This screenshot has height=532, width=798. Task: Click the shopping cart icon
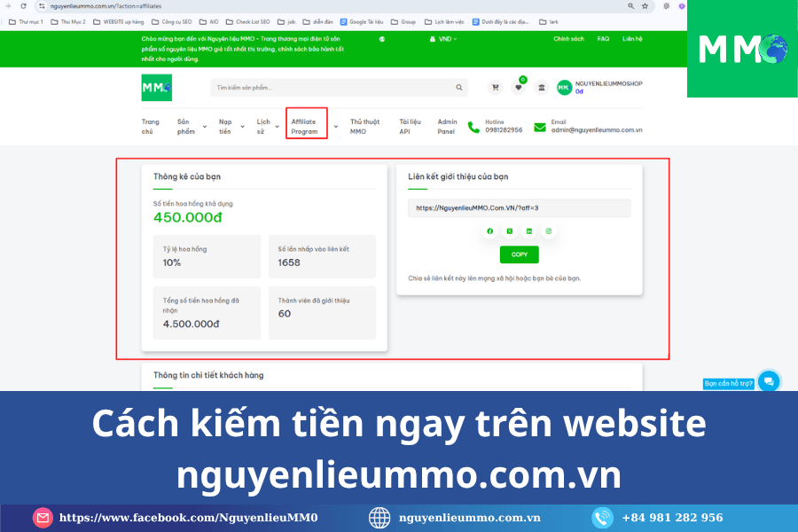pos(495,88)
